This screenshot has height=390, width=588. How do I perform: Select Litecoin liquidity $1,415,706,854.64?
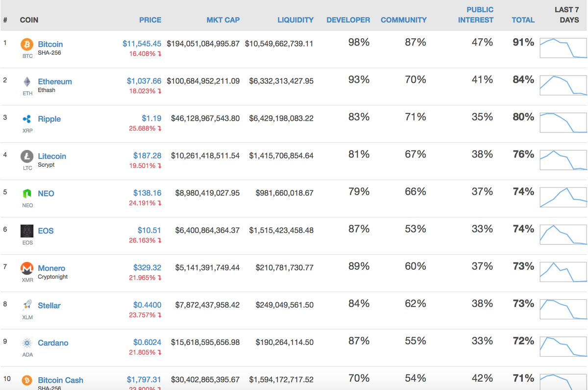pyautogui.click(x=281, y=156)
